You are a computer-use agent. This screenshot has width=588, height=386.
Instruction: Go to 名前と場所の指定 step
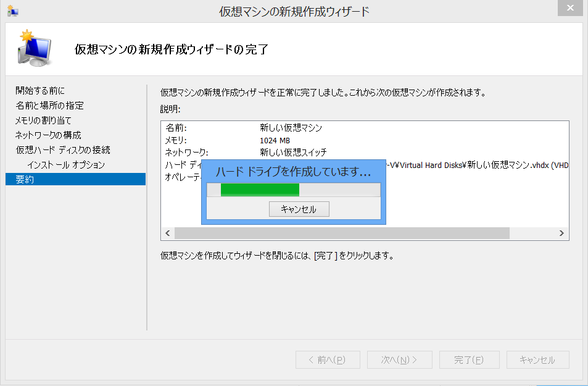click(x=49, y=106)
